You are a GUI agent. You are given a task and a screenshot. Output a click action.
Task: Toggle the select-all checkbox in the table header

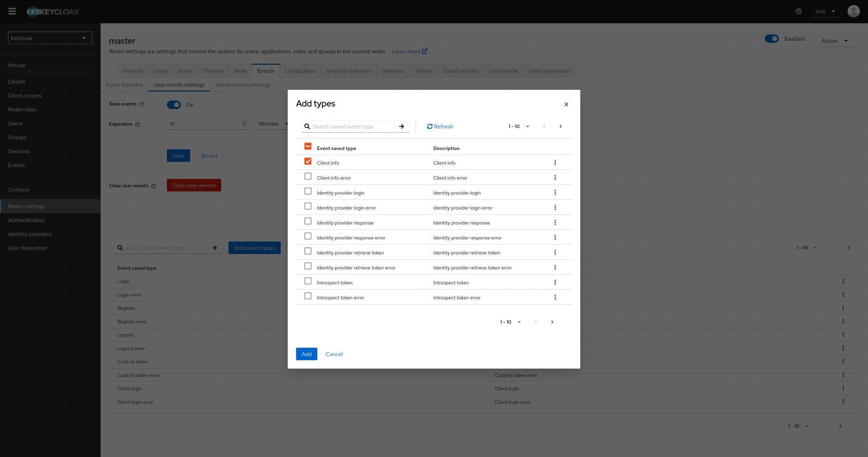point(308,147)
